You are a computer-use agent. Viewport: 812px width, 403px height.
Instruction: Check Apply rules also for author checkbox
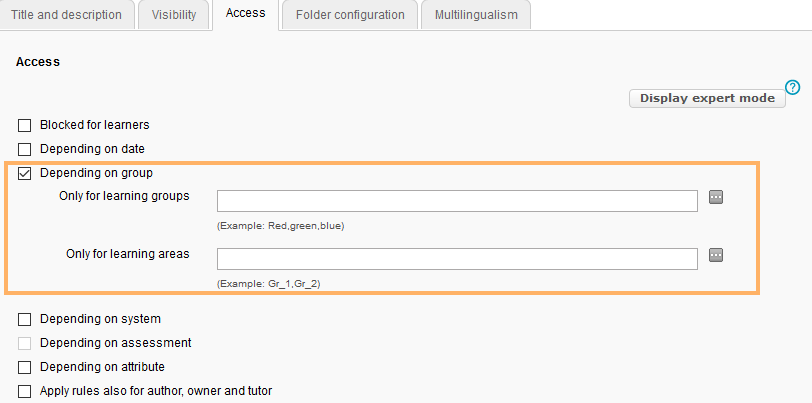click(25, 391)
